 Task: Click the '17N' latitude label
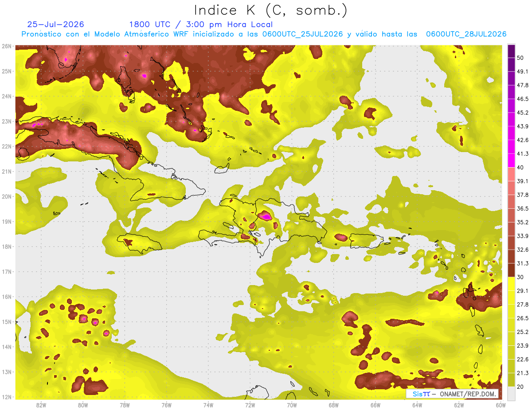(x=7, y=272)
